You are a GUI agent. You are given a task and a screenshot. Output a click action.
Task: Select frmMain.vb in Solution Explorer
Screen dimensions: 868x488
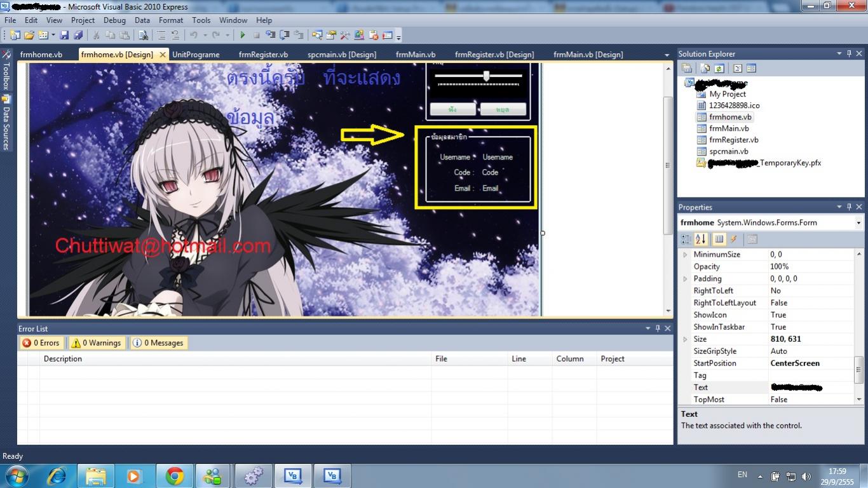tap(729, 128)
